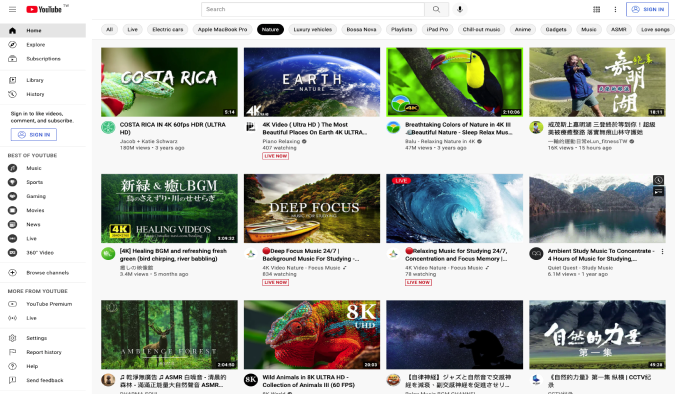Select the Live filter chip
Viewport: 675px width, 394px height.
[133, 30]
